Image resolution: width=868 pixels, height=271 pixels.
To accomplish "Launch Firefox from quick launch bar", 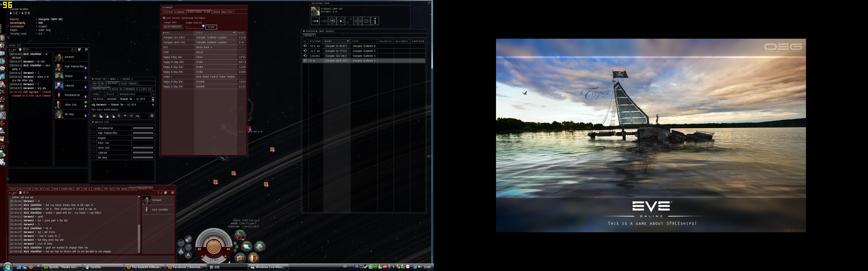I will 31,267.
